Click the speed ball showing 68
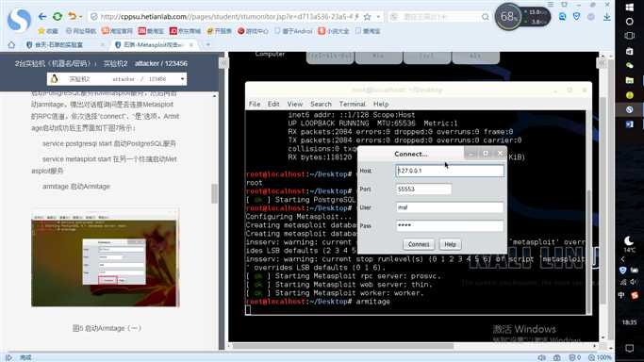 pos(508,17)
